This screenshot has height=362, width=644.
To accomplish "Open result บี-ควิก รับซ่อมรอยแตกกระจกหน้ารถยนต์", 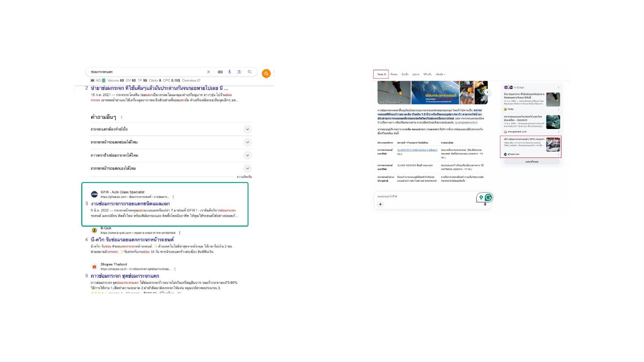I will pos(132,240).
